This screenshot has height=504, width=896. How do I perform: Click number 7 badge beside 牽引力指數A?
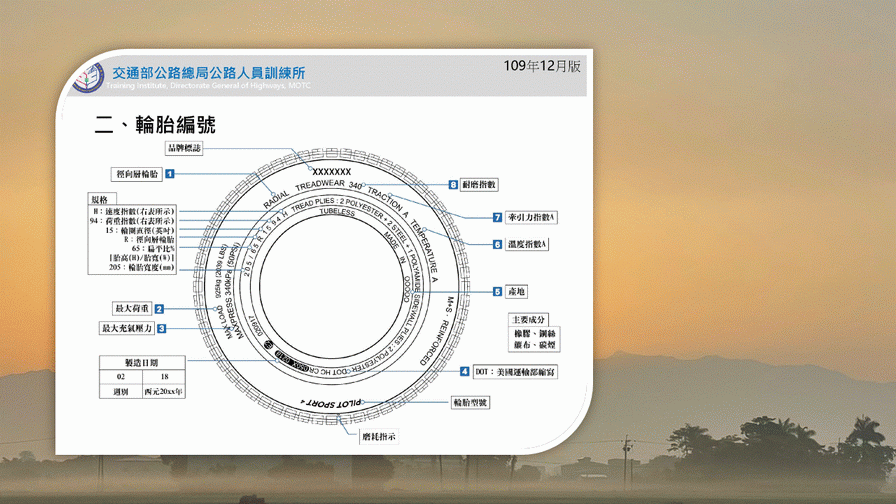pos(496,217)
